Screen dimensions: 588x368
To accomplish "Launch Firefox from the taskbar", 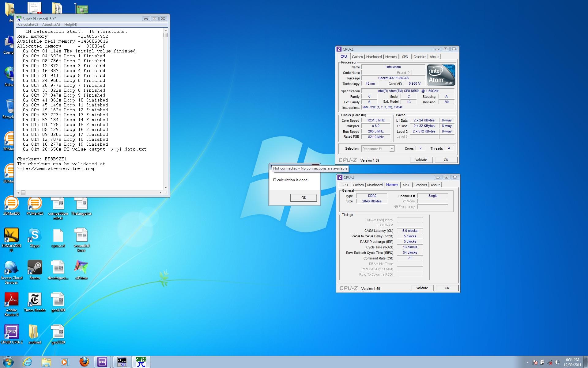I will [84, 362].
